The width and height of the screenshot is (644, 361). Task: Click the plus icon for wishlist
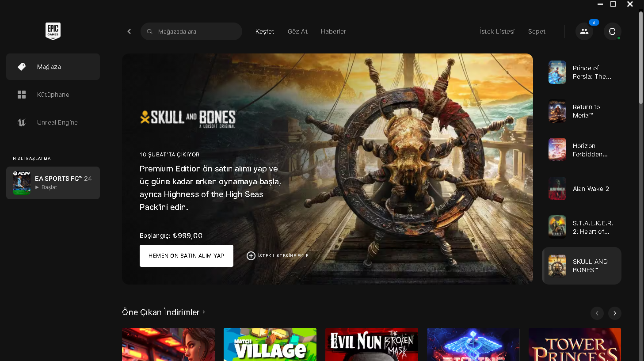tap(251, 256)
